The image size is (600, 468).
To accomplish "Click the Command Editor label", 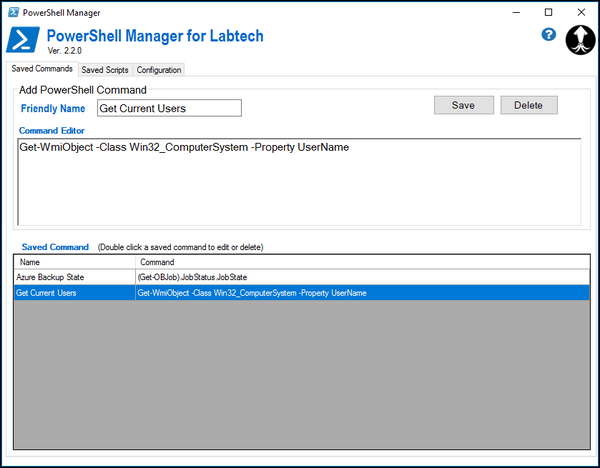I will (52, 130).
